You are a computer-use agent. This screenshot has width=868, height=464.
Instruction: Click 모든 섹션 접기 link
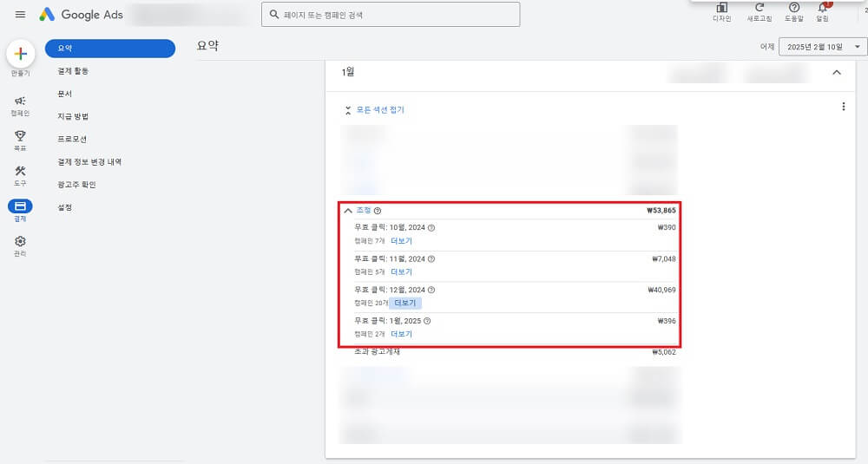pyautogui.click(x=380, y=109)
